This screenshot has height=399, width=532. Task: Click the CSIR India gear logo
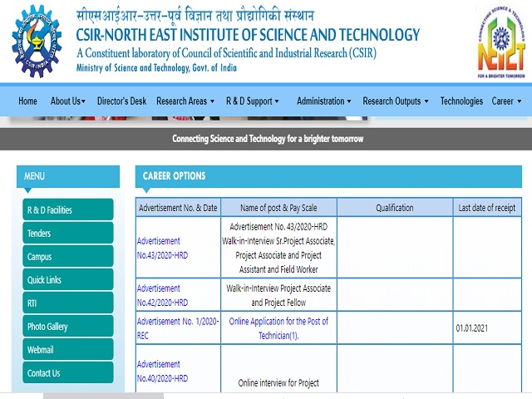tap(37, 41)
